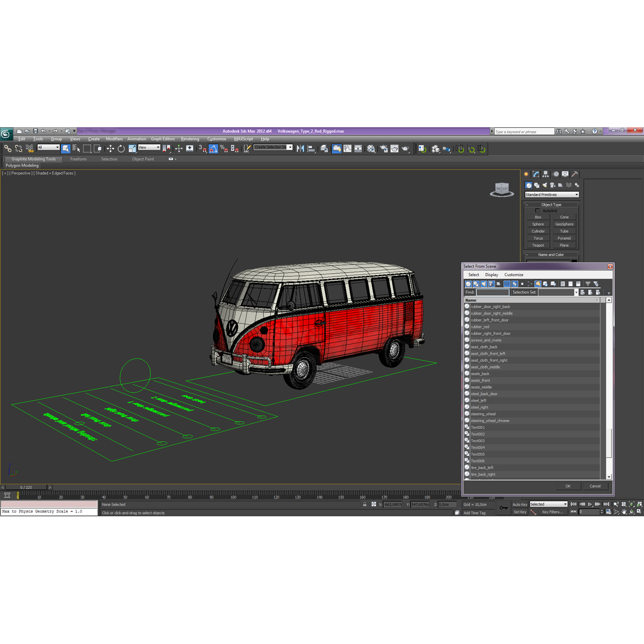Collapse the Object Type rollout

[x=551, y=204]
